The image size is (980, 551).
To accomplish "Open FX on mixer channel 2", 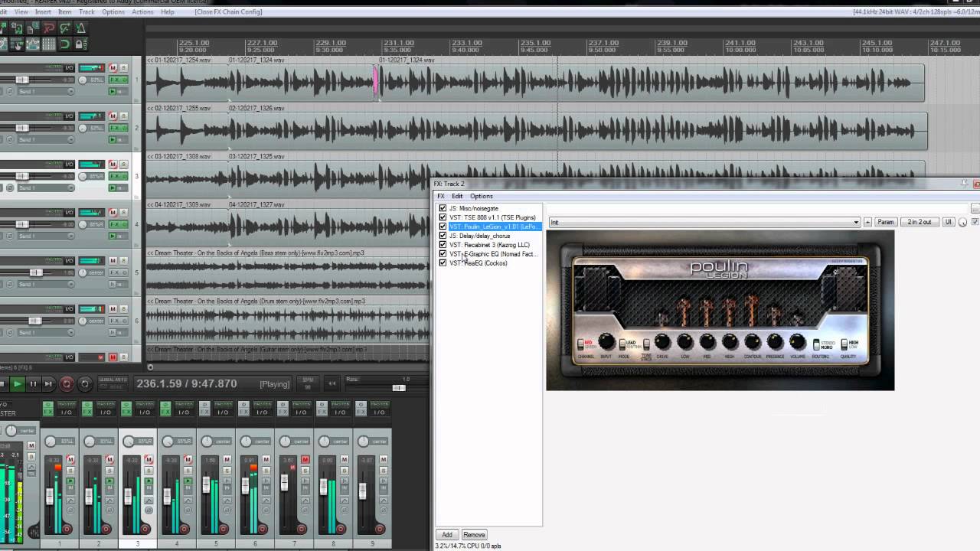I will 87,412.
